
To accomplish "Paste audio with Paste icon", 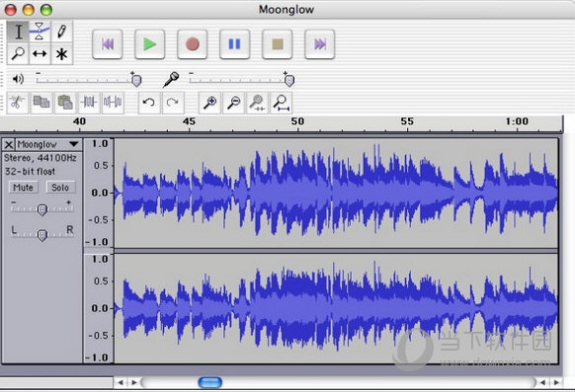I will coord(65,103).
